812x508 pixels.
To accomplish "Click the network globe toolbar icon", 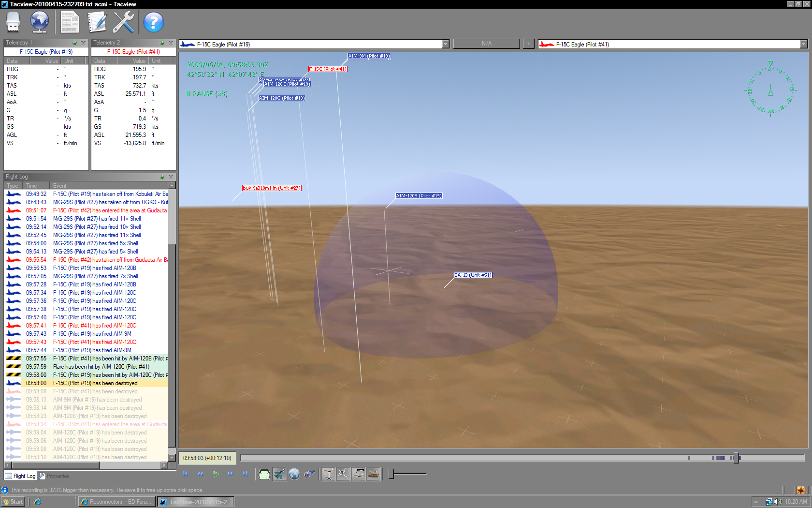I will (x=39, y=22).
